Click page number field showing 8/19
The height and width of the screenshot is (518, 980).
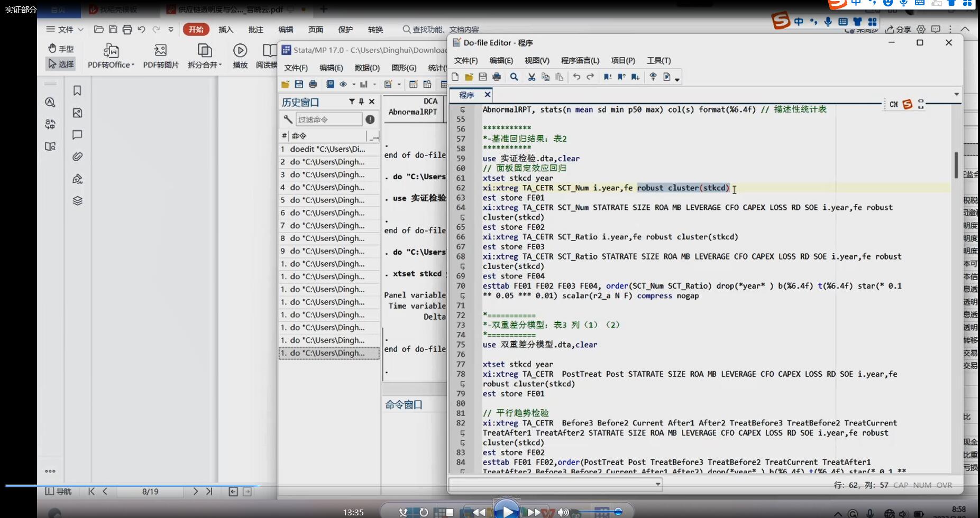pyautogui.click(x=150, y=492)
